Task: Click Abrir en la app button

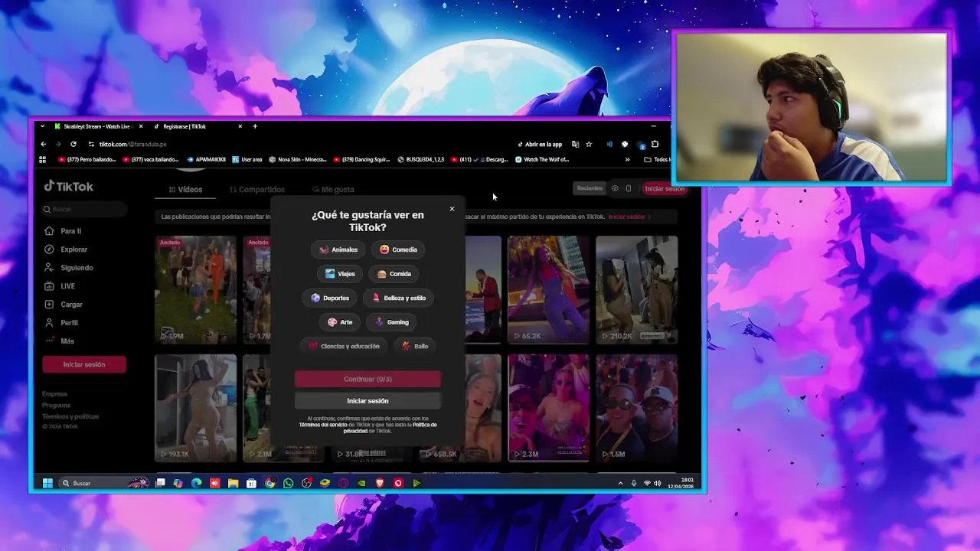Action: [x=540, y=144]
